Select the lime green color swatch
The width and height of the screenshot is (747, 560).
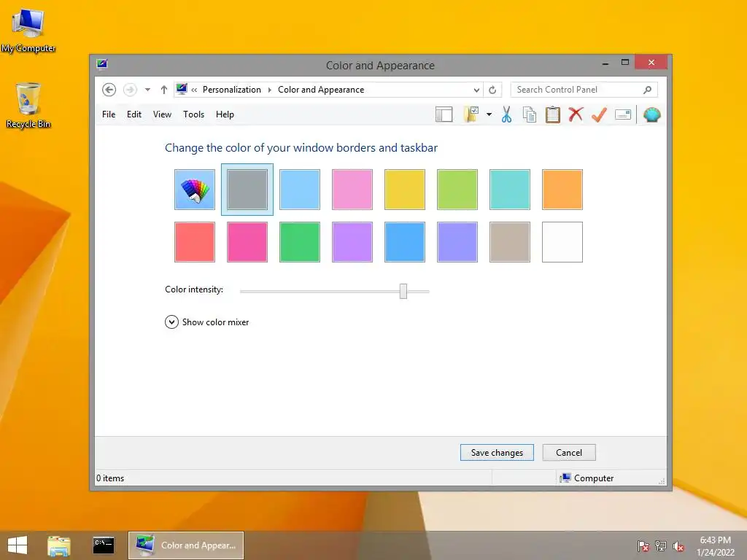point(457,190)
